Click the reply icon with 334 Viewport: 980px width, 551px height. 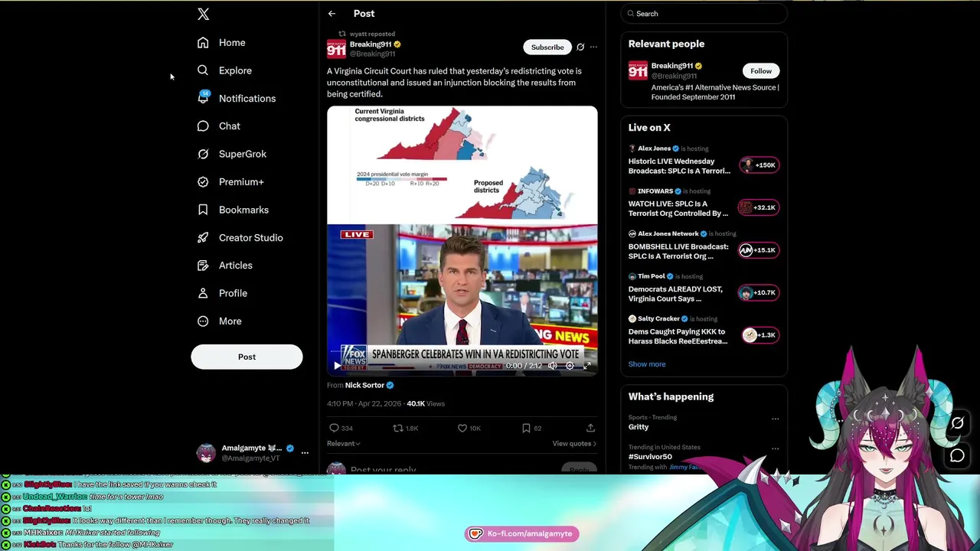pos(334,429)
